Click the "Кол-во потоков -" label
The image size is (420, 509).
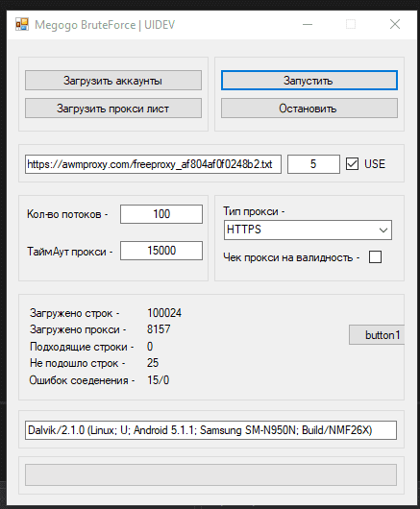tap(67, 214)
